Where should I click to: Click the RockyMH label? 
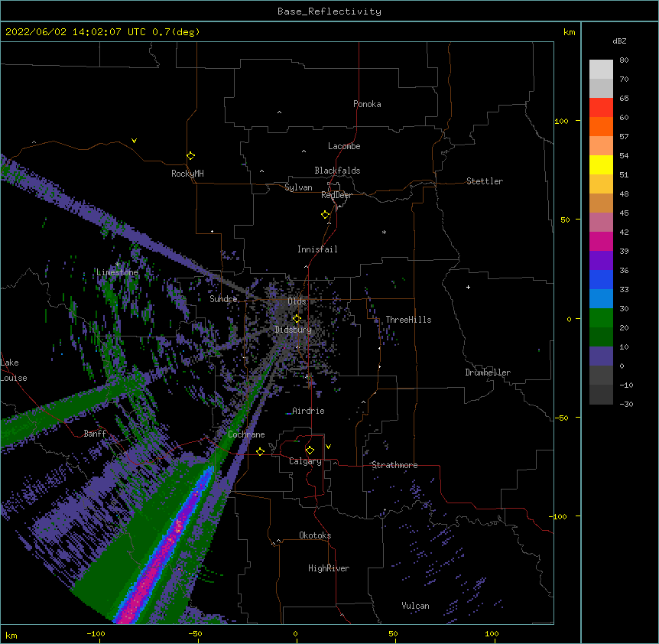(x=187, y=174)
